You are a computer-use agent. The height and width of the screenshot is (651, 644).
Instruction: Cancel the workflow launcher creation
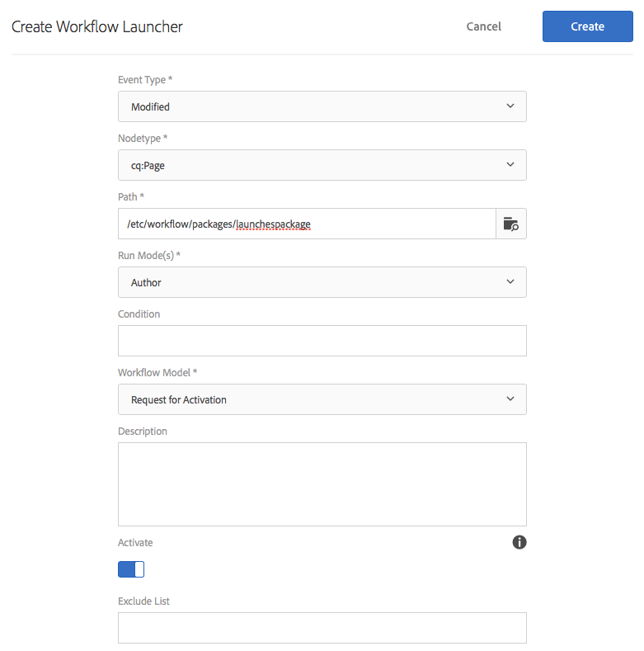pos(484,26)
